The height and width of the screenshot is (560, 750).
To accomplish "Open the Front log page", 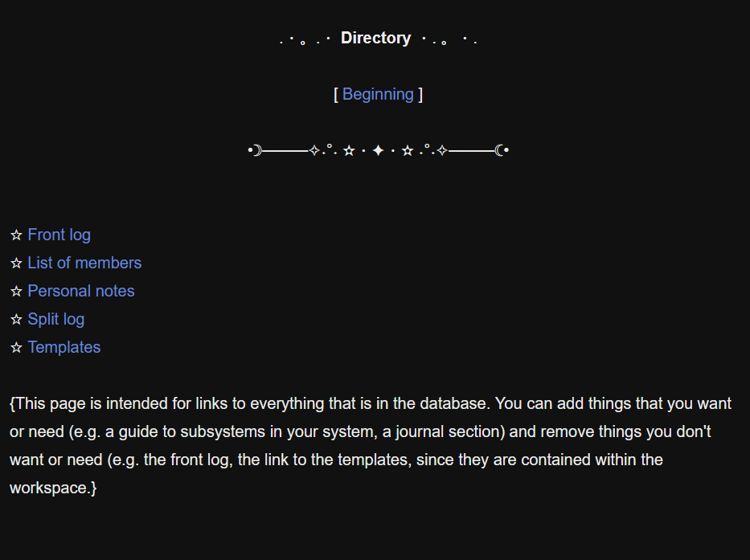I will (x=59, y=235).
